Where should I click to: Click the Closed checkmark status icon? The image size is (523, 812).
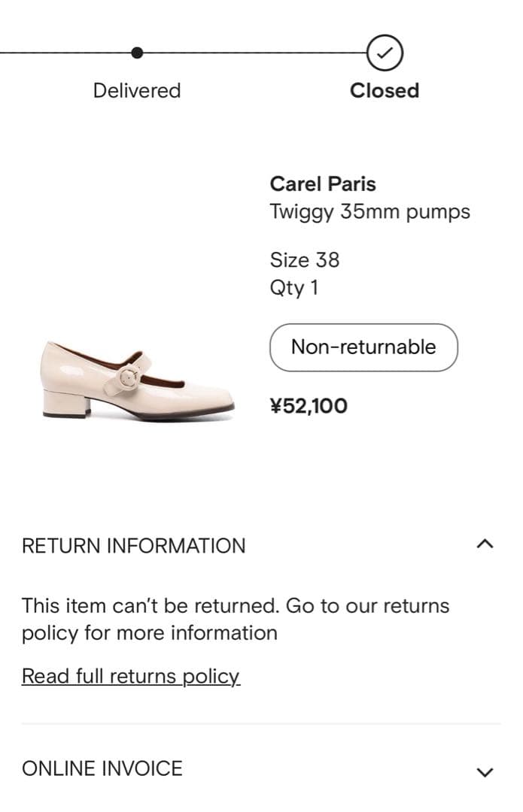tap(385, 52)
